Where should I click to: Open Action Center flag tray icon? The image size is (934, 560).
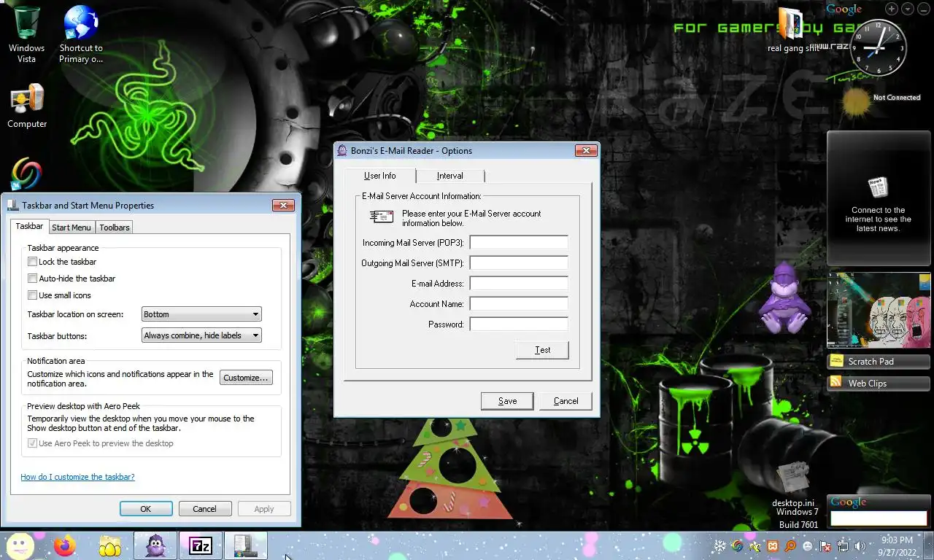point(825,546)
